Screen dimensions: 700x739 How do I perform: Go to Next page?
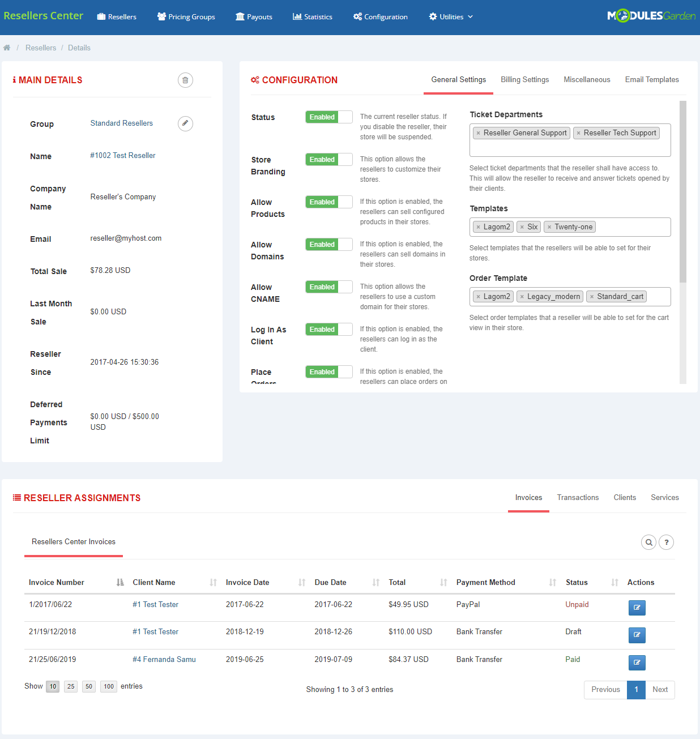point(660,690)
